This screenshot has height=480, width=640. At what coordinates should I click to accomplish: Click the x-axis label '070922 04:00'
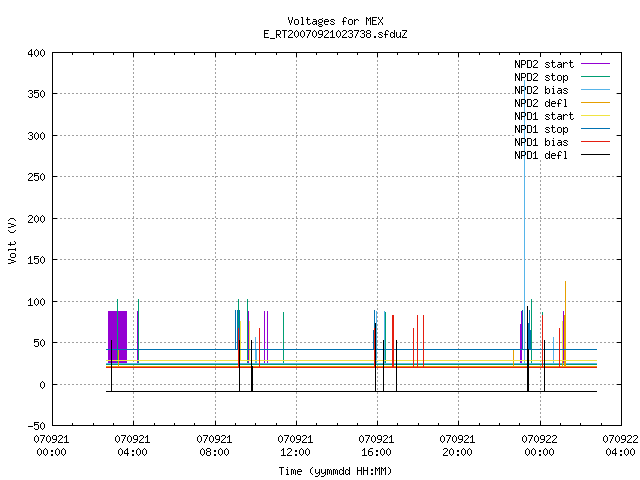(x=620, y=446)
